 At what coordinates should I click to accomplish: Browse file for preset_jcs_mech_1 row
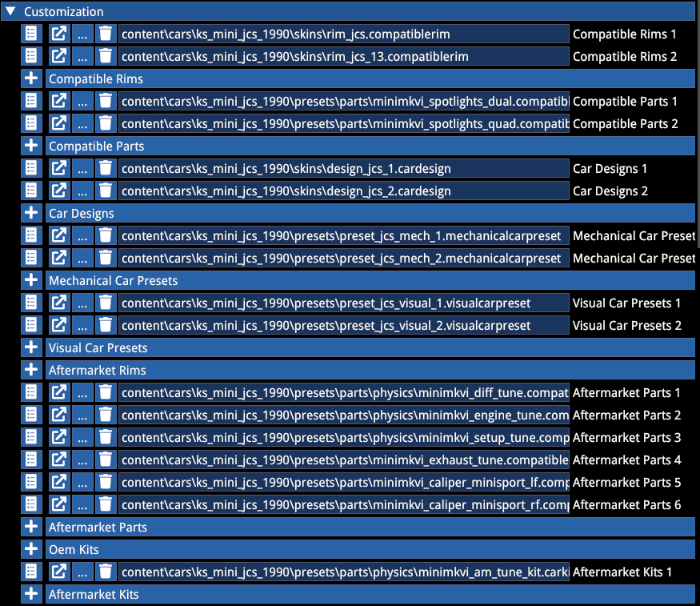(82, 235)
